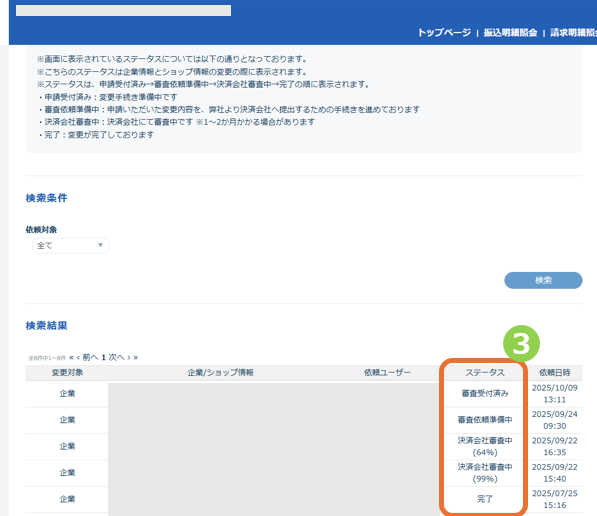
Task: Click the date 2025/07/25 15:16
Action: coord(555,499)
